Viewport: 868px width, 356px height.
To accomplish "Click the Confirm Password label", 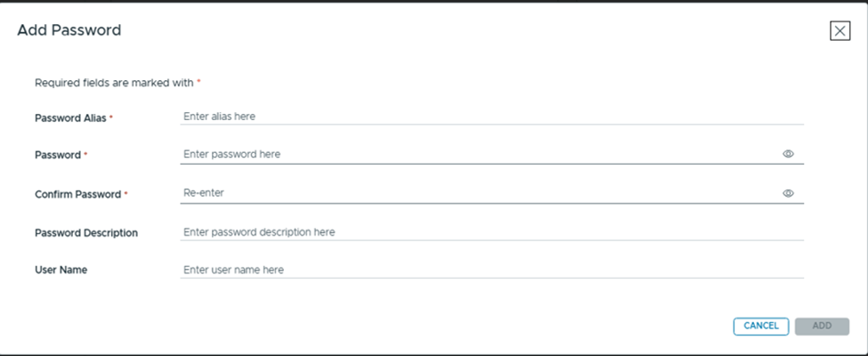I will [78, 194].
